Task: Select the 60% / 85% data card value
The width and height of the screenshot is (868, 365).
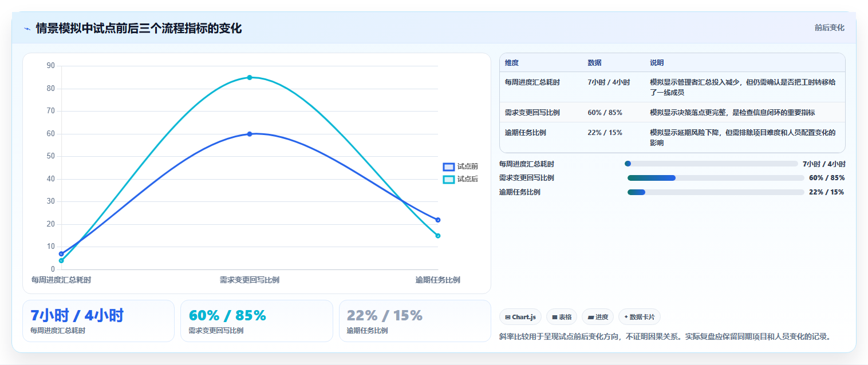Action: coord(227,315)
